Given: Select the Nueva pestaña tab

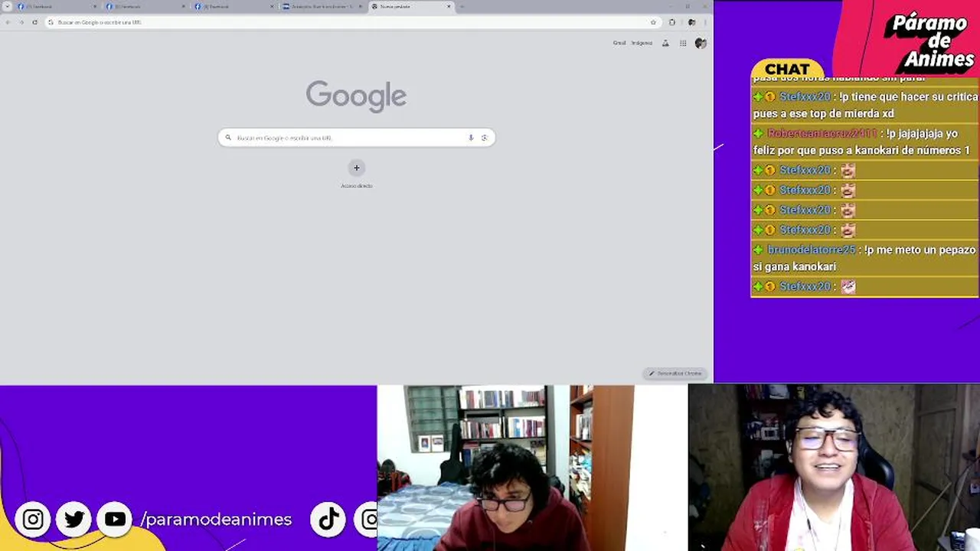Looking at the screenshot, I should pyautogui.click(x=412, y=6).
